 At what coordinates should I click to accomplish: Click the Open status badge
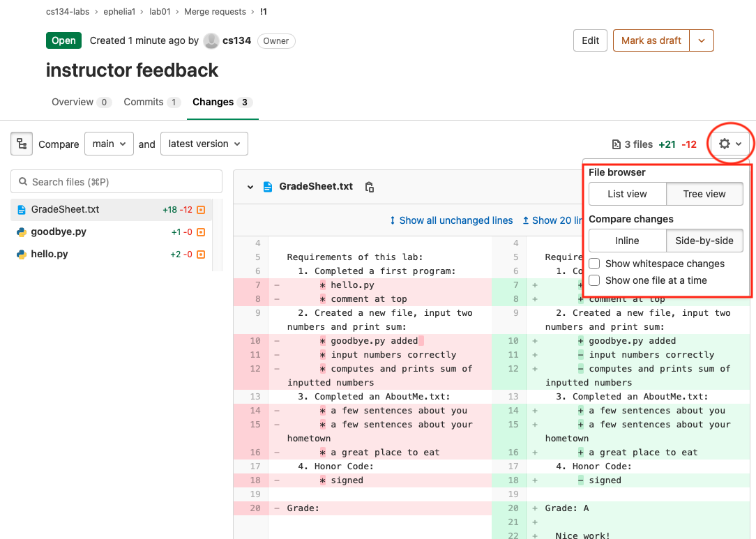pos(63,40)
